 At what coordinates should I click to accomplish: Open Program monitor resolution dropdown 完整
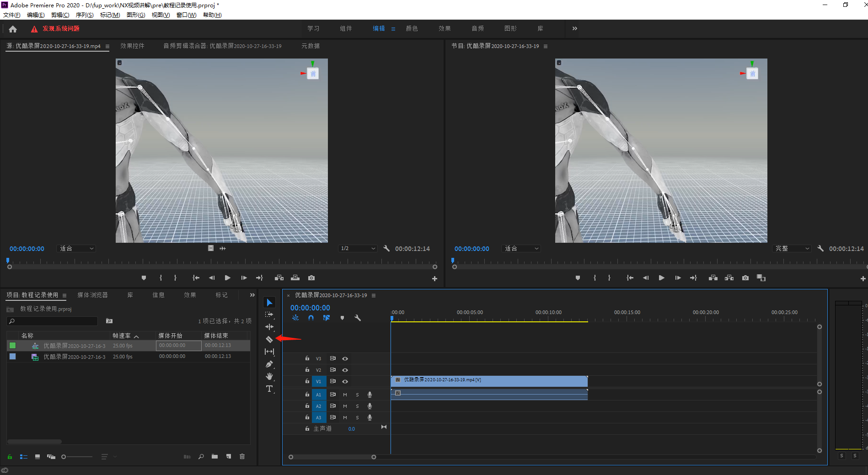792,248
